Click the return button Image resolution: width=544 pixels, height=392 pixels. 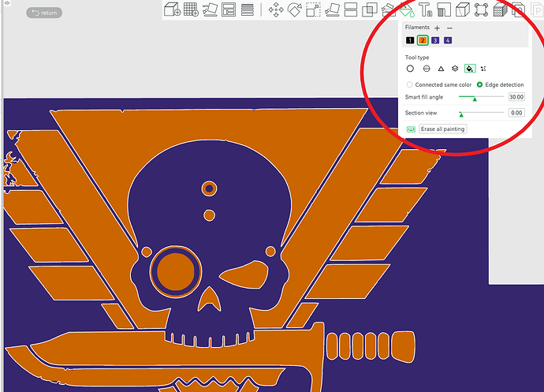click(x=44, y=13)
